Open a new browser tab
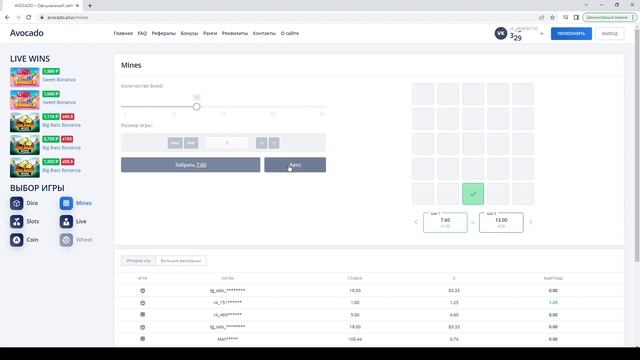The image size is (640, 360). click(90, 5)
